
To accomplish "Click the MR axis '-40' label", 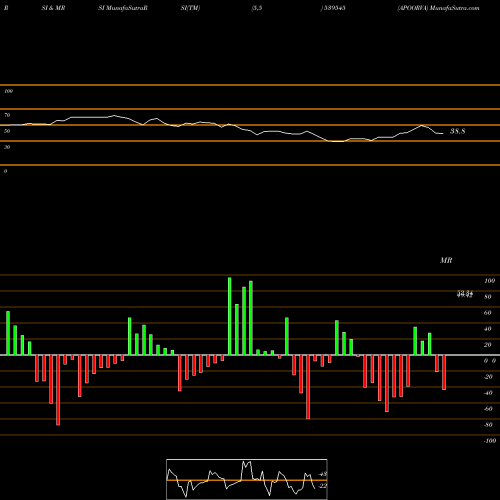I will click(x=488, y=393).
